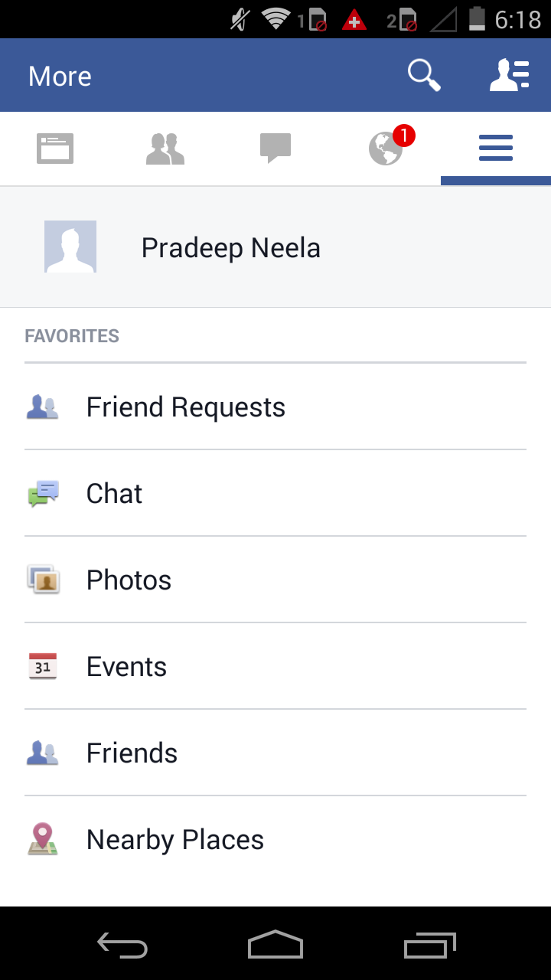
Task: Open the Friends menu item
Action: (x=132, y=753)
